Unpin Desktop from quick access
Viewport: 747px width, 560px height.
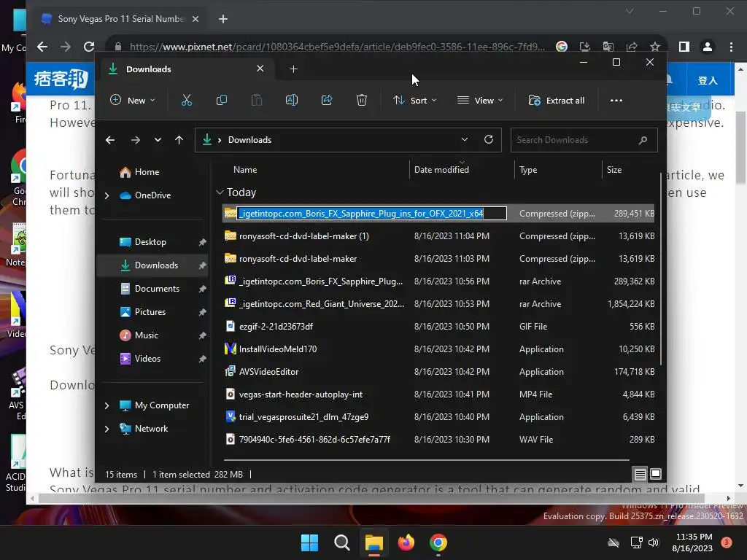pos(203,242)
